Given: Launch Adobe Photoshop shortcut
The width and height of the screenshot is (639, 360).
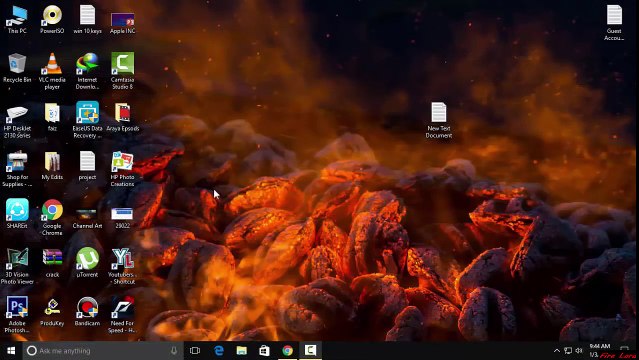Looking at the screenshot, I should click(x=17, y=315).
